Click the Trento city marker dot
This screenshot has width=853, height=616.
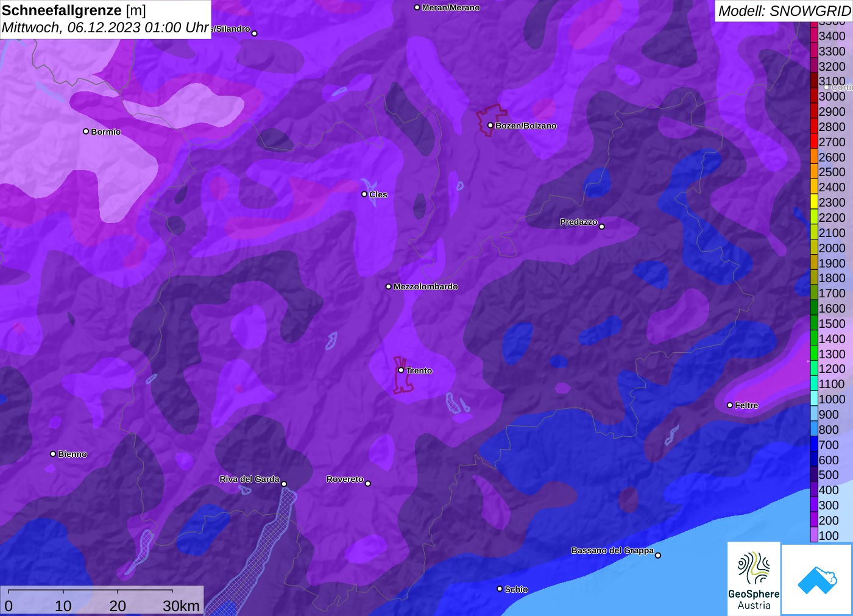pos(401,370)
